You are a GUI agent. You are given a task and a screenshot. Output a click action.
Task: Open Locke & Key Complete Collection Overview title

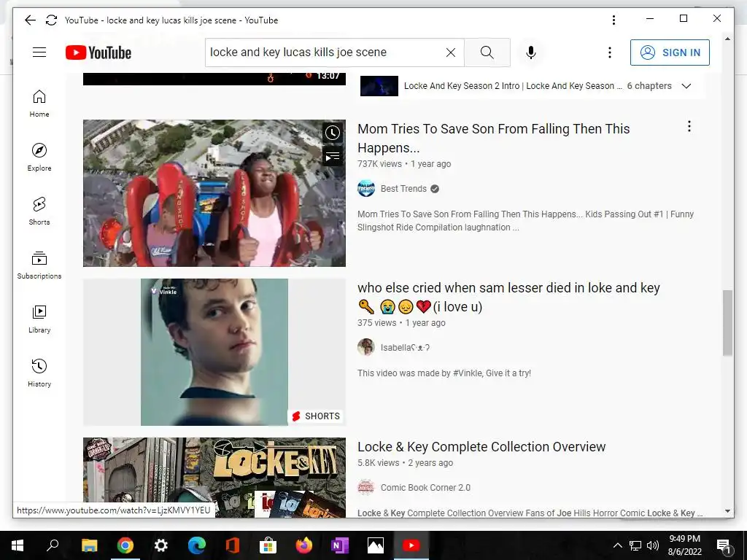tap(481, 447)
